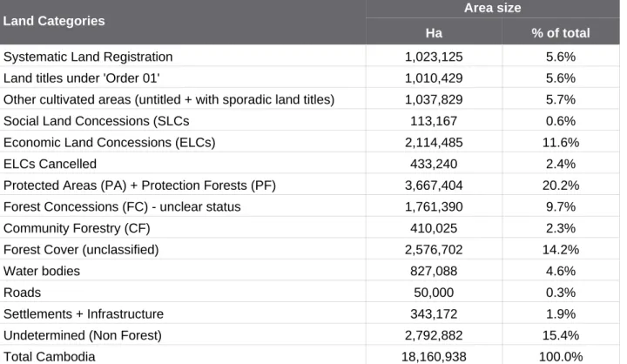The height and width of the screenshot is (364, 627).
Task: Select 'Social Land Concessions (SLCs' label
Action: 97,121
